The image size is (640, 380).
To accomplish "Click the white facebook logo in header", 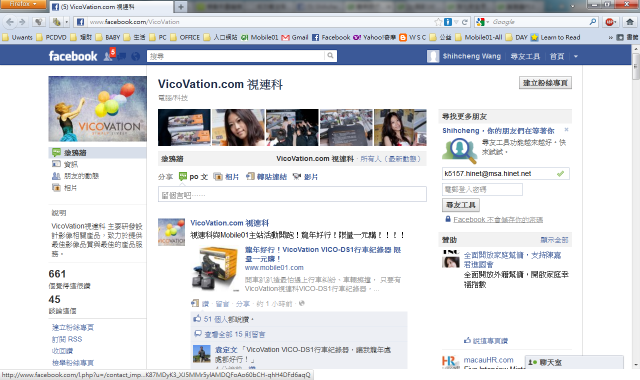I will click(x=73, y=56).
